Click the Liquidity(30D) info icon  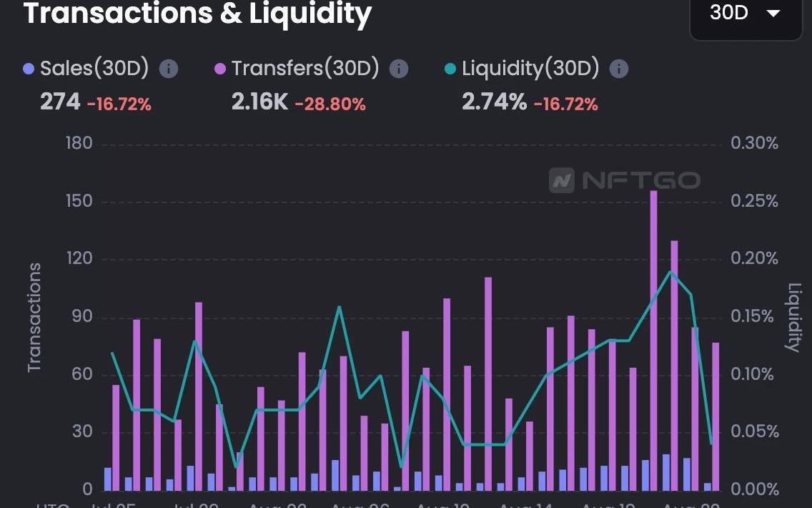619,69
